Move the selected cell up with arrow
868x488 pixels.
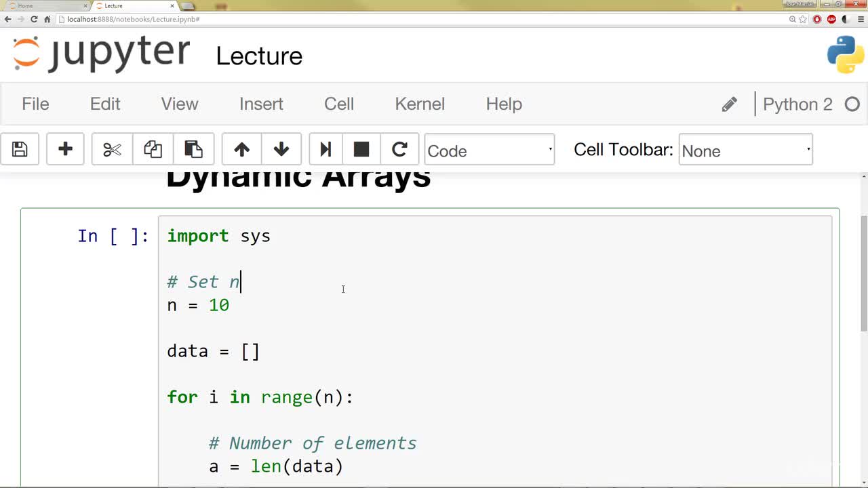coord(241,149)
